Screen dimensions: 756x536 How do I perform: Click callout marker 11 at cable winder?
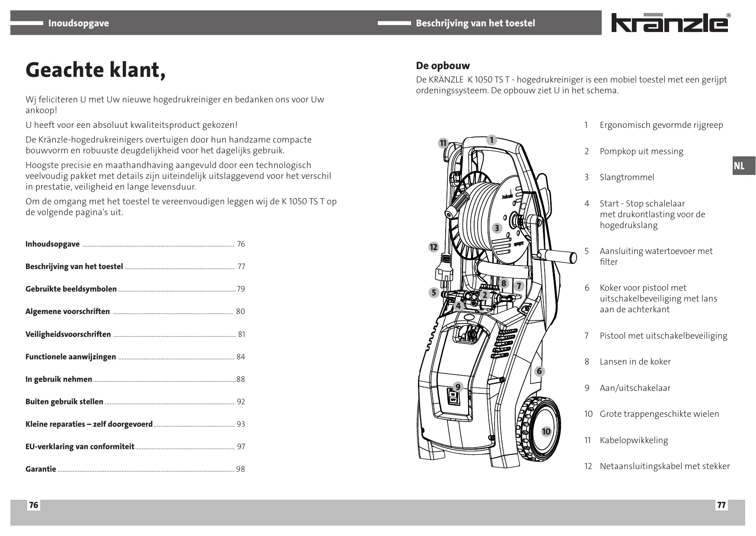tap(443, 143)
